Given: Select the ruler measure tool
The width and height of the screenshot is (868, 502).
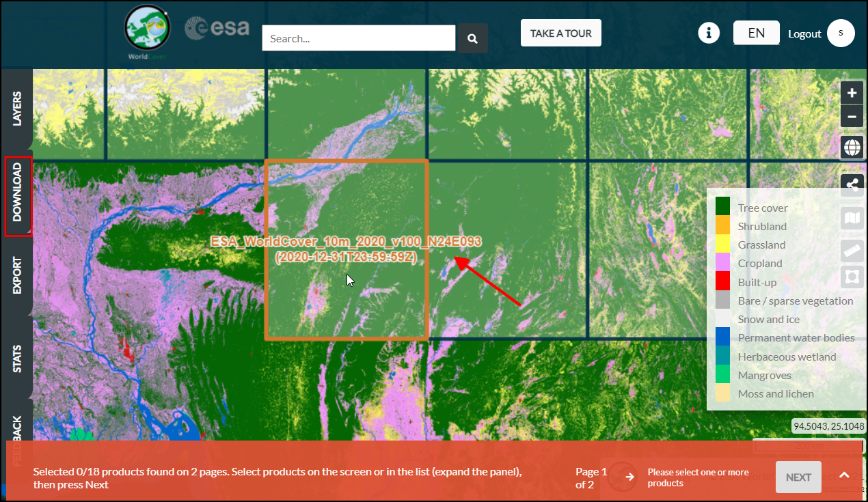Looking at the screenshot, I should (x=852, y=250).
